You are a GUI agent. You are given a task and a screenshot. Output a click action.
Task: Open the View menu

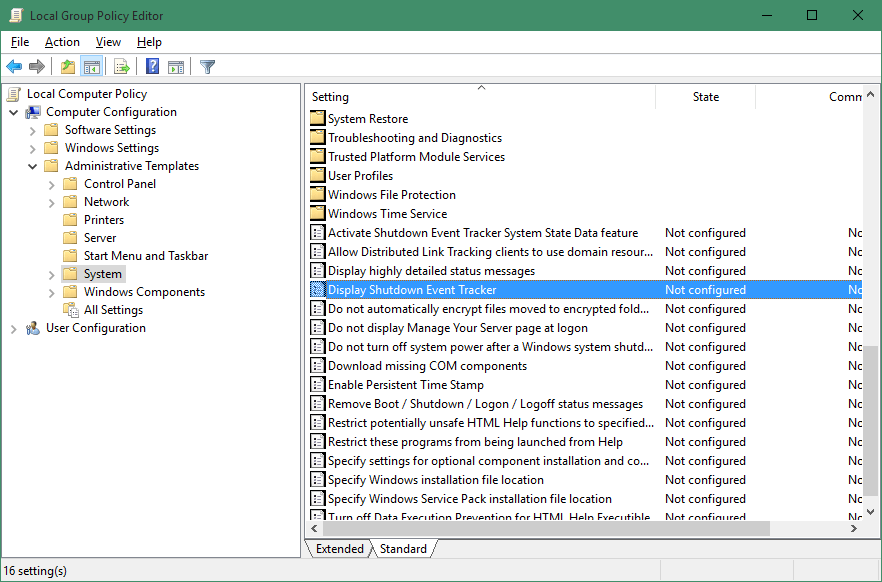107,42
